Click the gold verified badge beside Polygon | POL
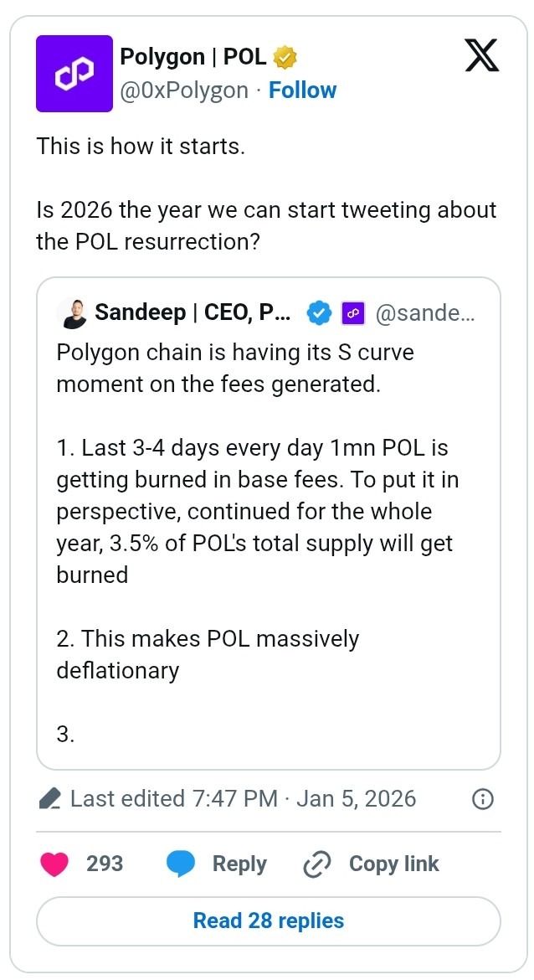 pyautogui.click(x=285, y=58)
